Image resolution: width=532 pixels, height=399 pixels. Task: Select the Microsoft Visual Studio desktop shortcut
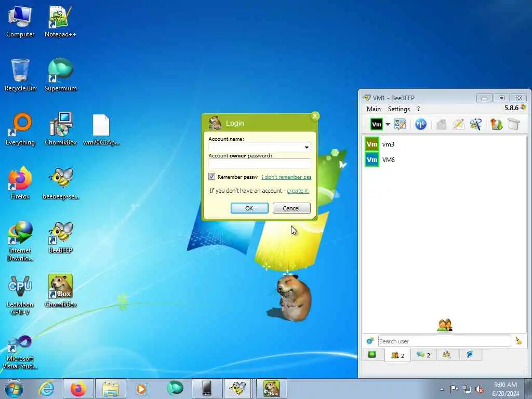point(20,352)
